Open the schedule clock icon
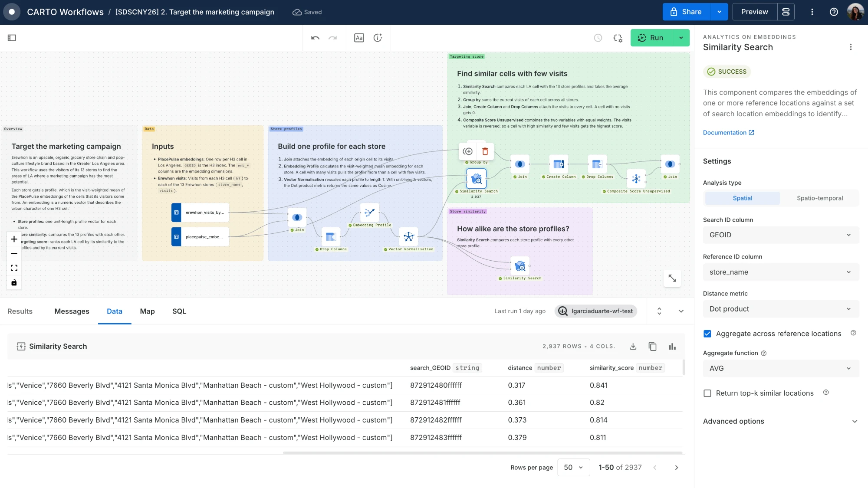 point(598,38)
